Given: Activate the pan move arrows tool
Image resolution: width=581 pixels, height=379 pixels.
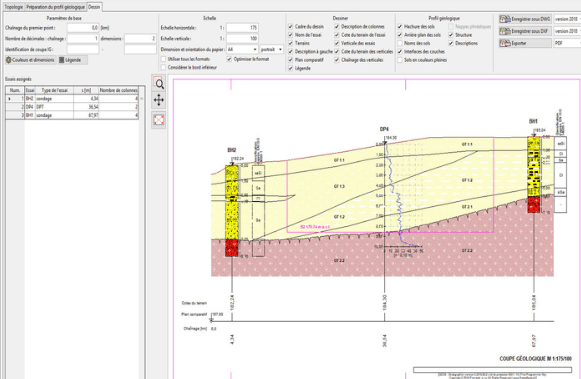Looking at the screenshot, I should 159,100.
